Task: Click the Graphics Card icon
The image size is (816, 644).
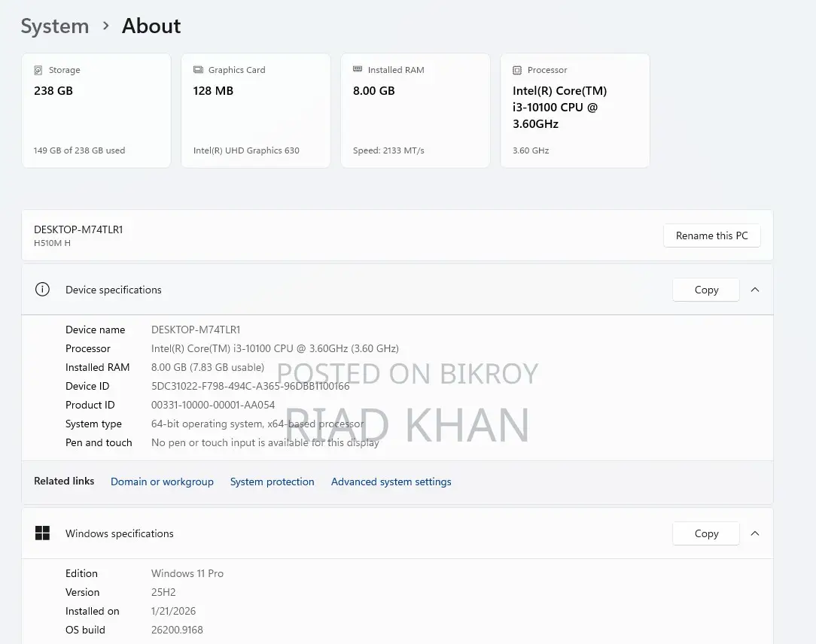Action: pyautogui.click(x=198, y=70)
